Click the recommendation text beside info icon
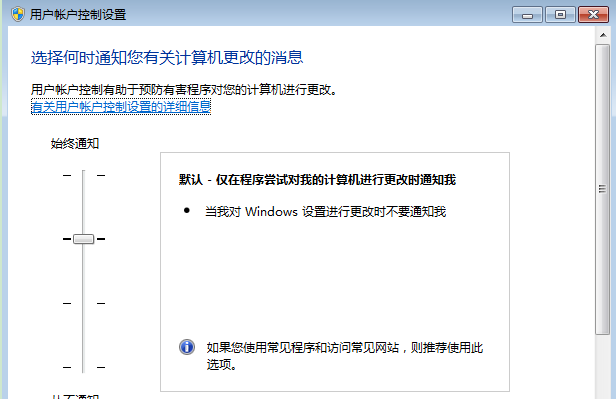 click(345, 356)
